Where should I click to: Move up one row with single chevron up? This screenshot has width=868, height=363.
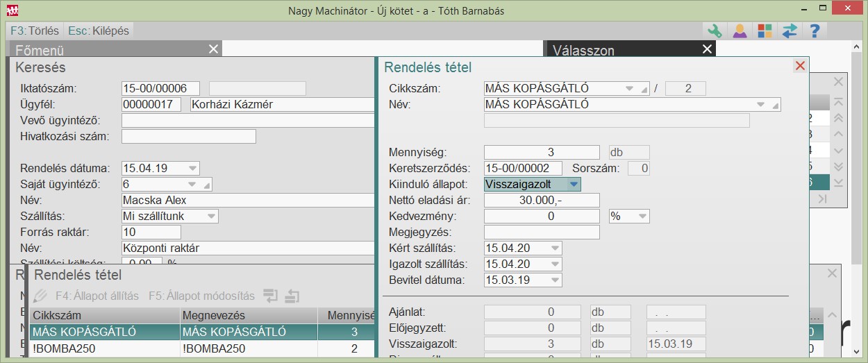(838, 135)
